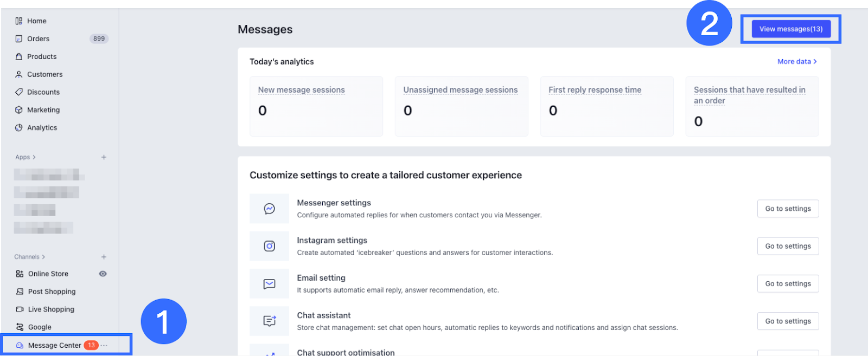Screen dimensions: 868x356
Task: Click the New message sessions card
Action: 316,106
